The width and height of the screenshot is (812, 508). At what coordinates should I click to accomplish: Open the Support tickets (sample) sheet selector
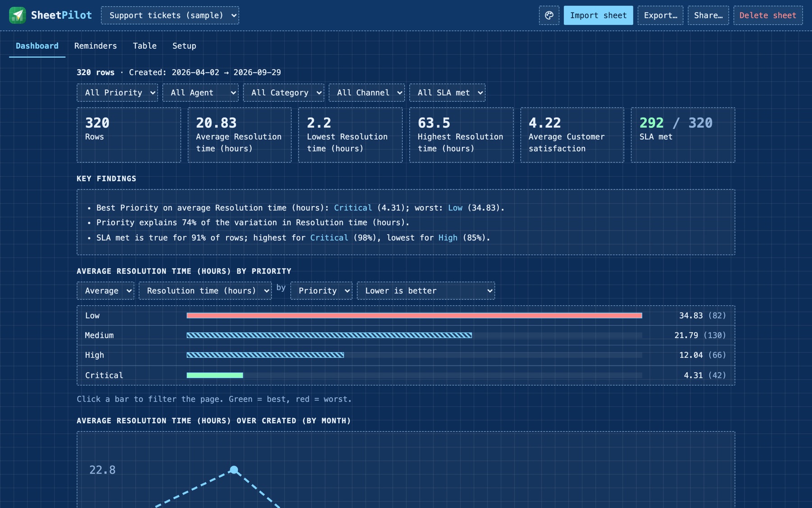click(170, 15)
